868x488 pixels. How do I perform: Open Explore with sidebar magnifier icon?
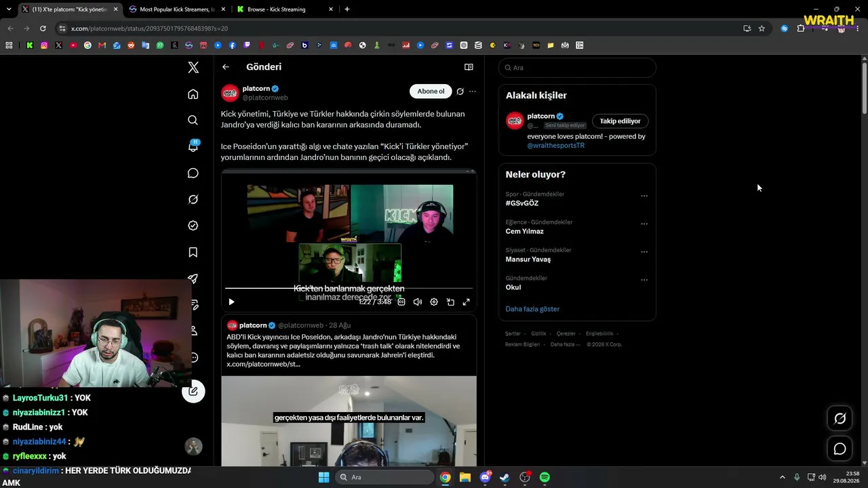(193, 120)
